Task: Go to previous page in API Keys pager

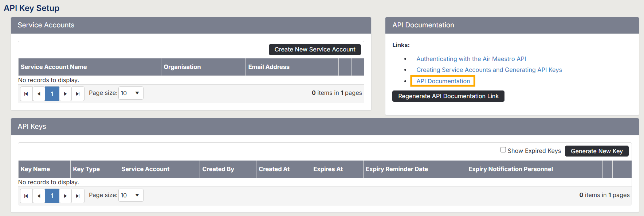Action: [39, 196]
